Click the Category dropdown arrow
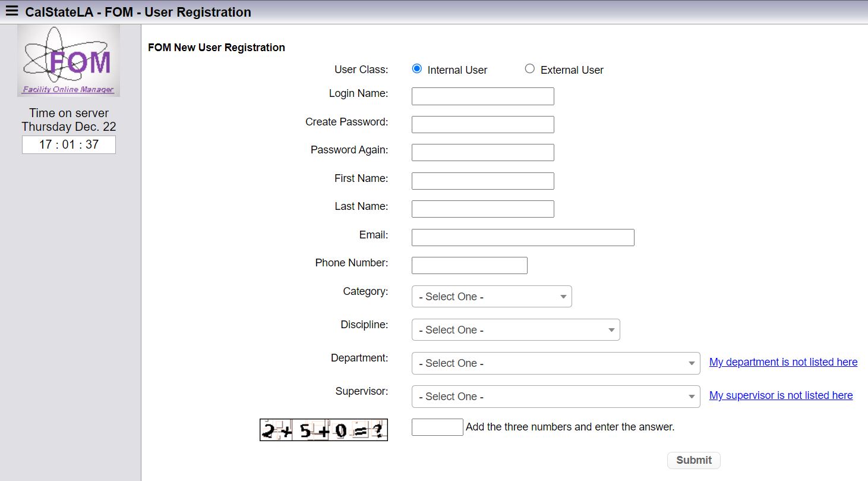Screen dimensions: 868x481 561,296
